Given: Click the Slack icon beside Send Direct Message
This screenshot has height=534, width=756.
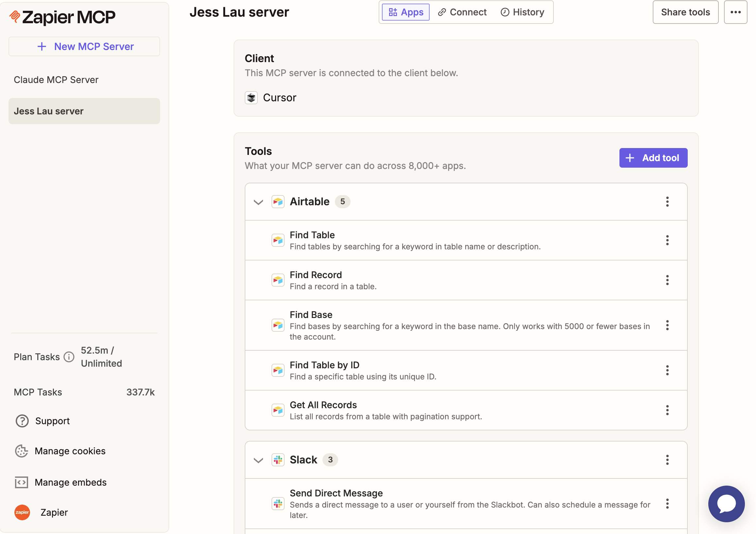Looking at the screenshot, I should pos(278,504).
